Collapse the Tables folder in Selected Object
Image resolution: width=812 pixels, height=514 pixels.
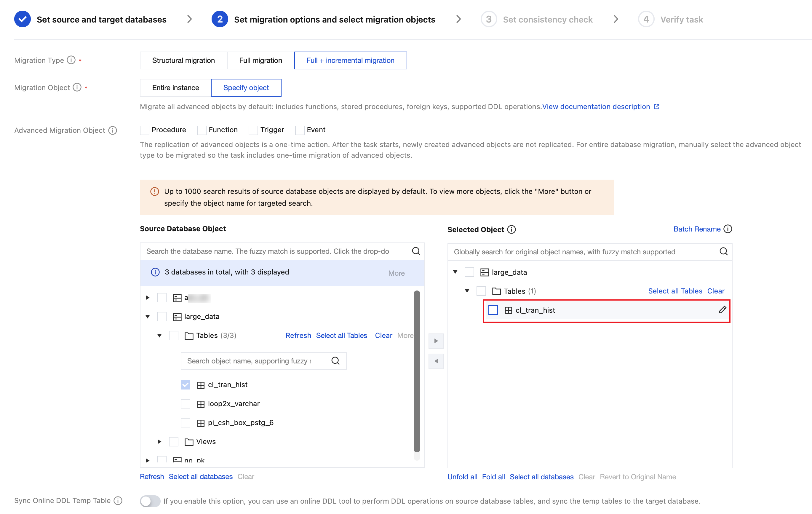467,291
